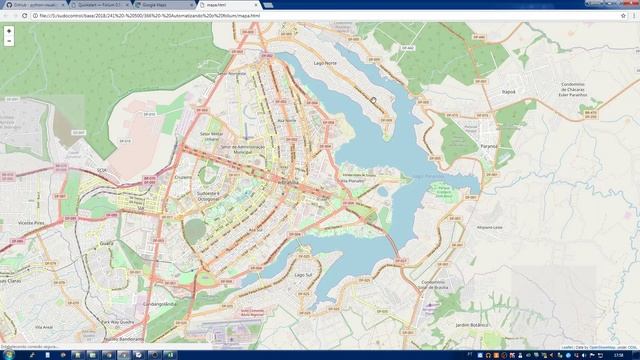Close the Google Maps tab

point(191,5)
